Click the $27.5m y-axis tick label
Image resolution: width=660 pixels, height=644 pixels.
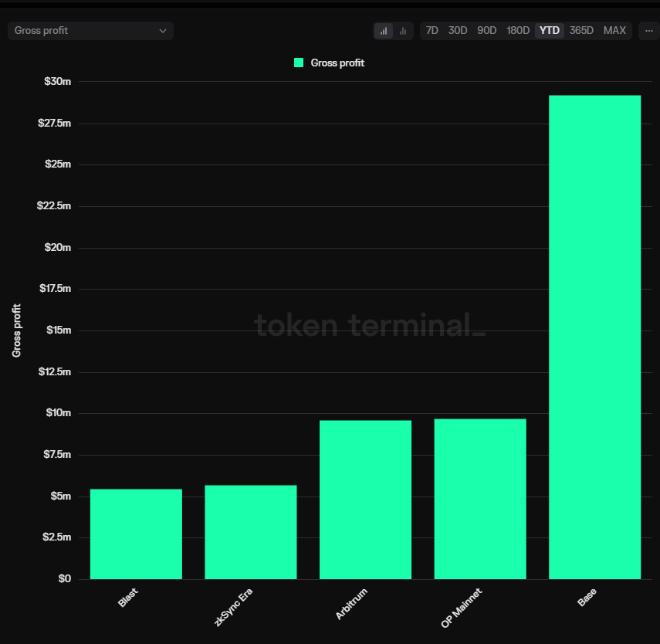[x=54, y=123]
